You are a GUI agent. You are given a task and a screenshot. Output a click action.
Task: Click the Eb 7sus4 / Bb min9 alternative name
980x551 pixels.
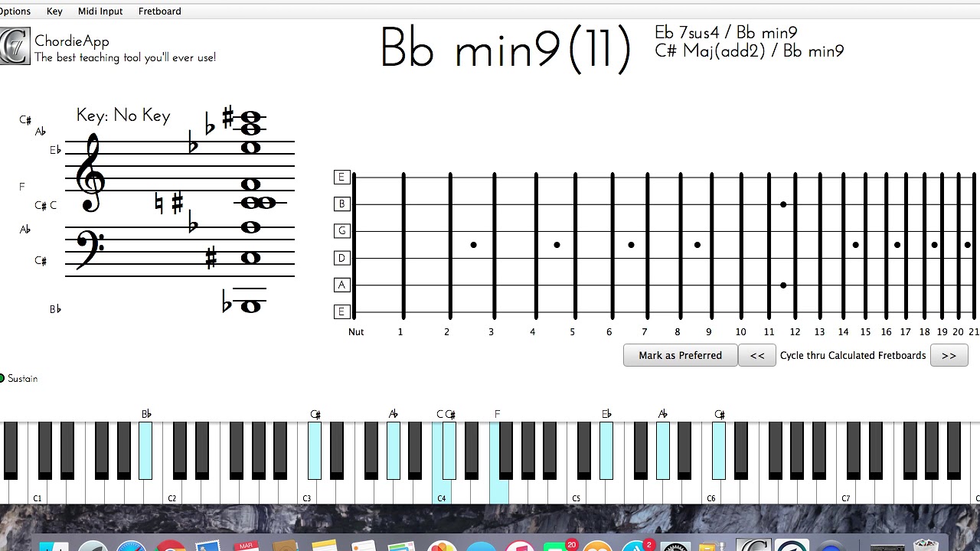click(726, 33)
